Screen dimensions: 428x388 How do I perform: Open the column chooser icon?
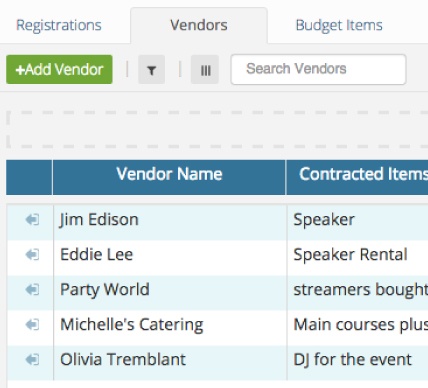click(205, 70)
